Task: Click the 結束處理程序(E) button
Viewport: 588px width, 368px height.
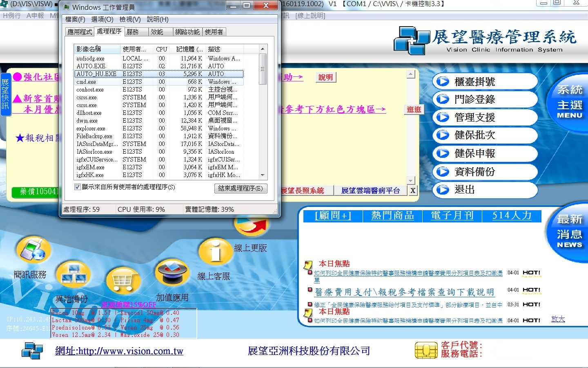Action: pyautogui.click(x=241, y=188)
